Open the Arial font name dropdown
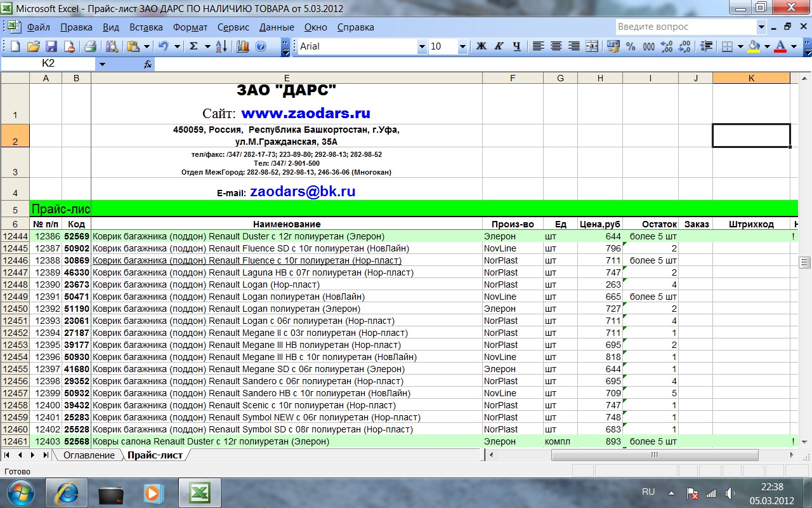Image resolution: width=812 pixels, height=508 pixels. 422,46
